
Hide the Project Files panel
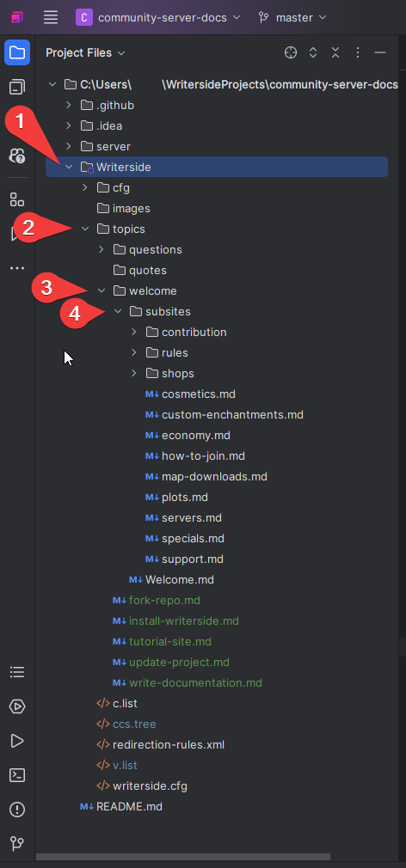tap(380, 52)
